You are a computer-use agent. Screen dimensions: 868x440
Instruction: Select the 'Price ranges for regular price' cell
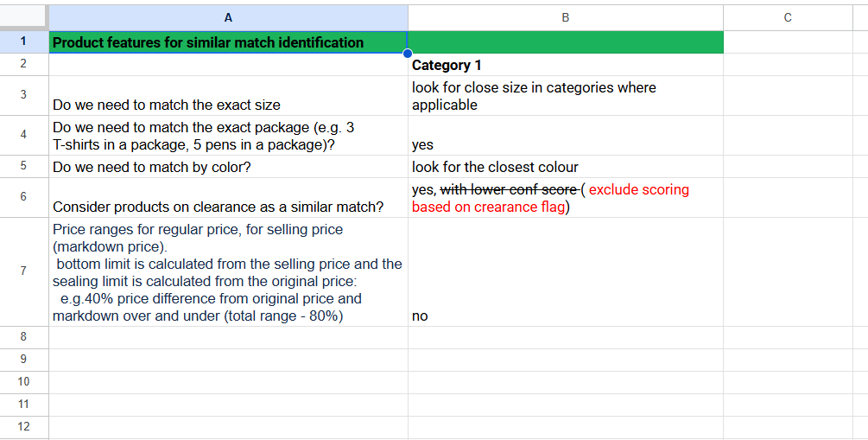228,271
